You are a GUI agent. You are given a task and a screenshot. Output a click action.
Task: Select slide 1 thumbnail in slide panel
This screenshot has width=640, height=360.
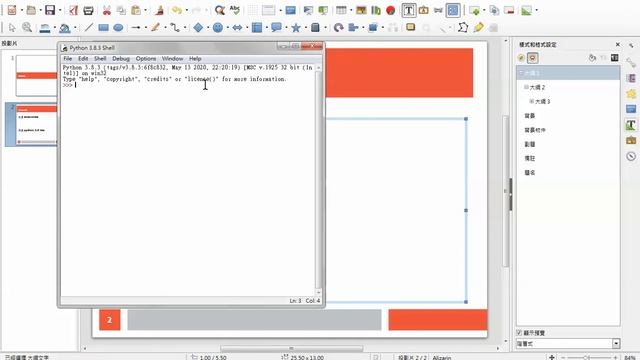pyautogui.click(x=36, y=76)
